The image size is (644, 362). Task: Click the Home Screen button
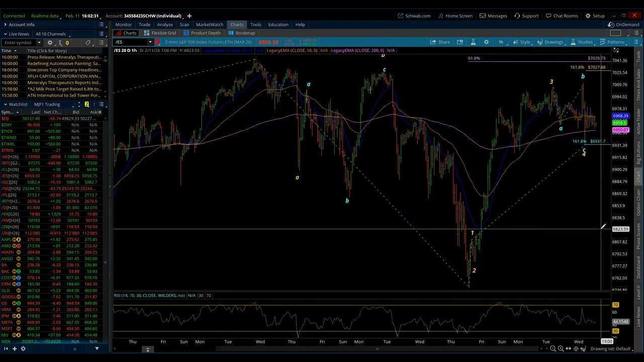[x=455, y=16]
